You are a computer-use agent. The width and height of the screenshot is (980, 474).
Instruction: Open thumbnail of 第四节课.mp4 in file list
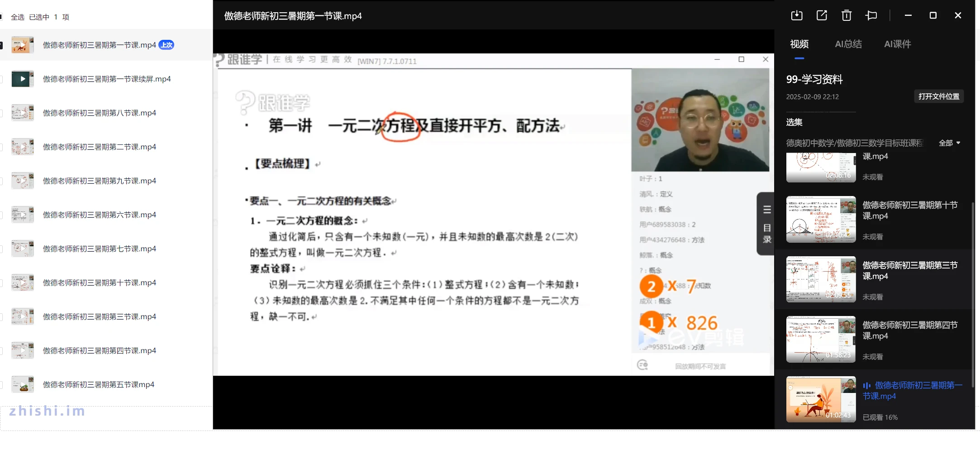point(23,350)
